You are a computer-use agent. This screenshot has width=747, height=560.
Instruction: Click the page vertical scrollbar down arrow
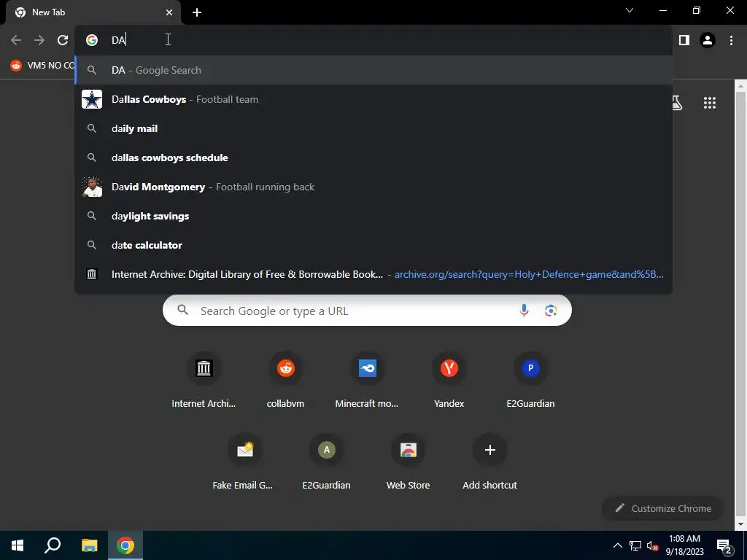click(x=740, y=524)
